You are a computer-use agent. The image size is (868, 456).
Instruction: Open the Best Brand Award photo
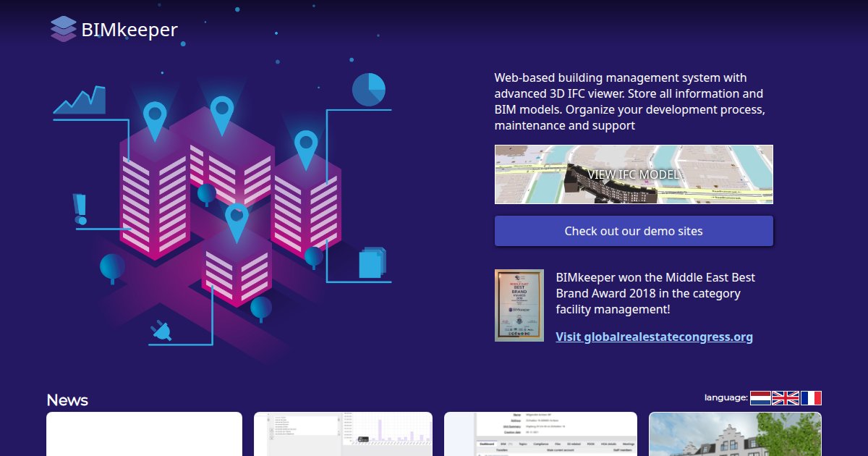point(519,305)
